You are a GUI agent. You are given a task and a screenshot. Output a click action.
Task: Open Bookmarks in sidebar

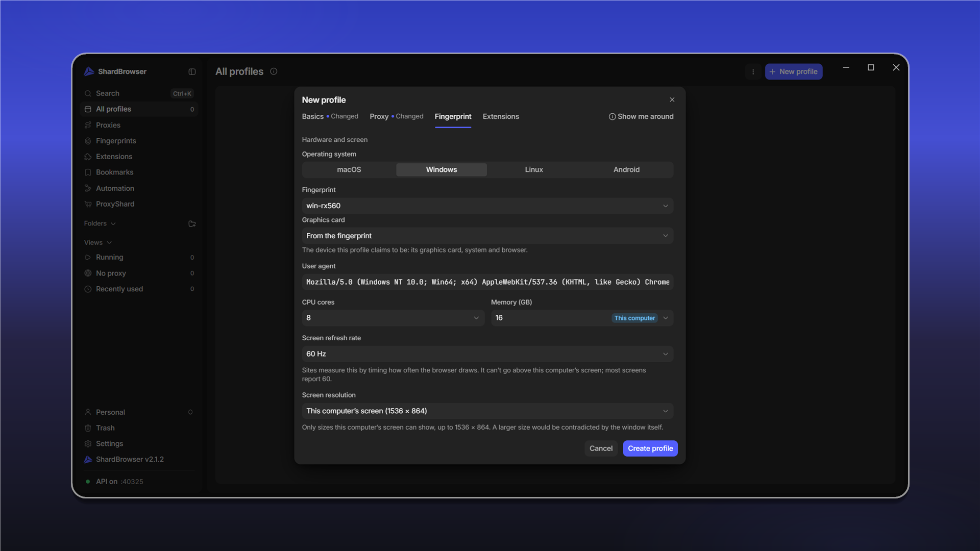coord(139,172)
